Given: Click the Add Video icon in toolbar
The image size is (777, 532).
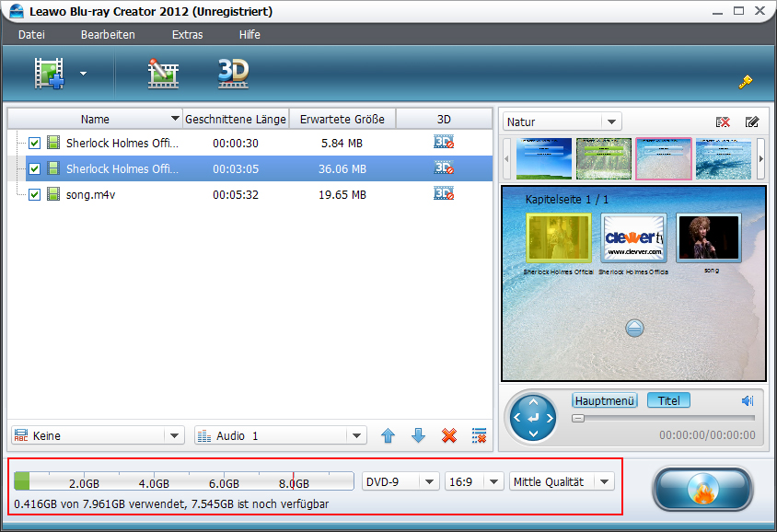Looking at the screenshot, I should [x=49, y=74].
